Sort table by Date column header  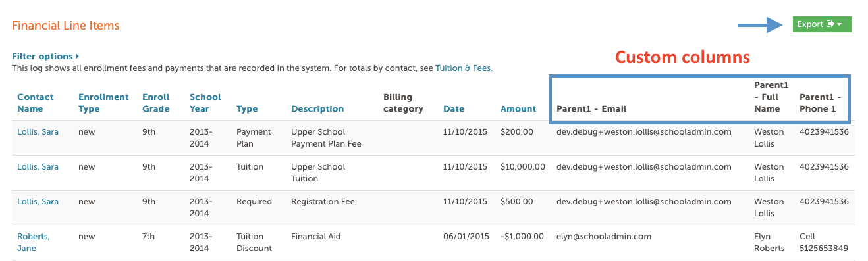454,109
